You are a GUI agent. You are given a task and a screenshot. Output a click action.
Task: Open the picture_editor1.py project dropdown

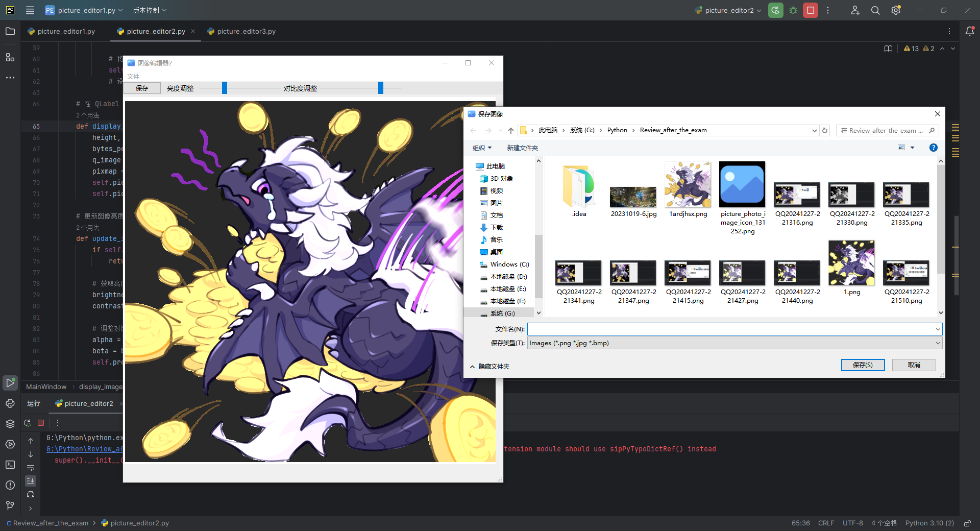(x=84, y=10)
